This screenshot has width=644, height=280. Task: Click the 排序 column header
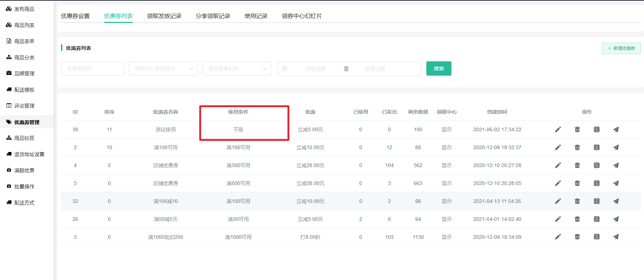109,112
